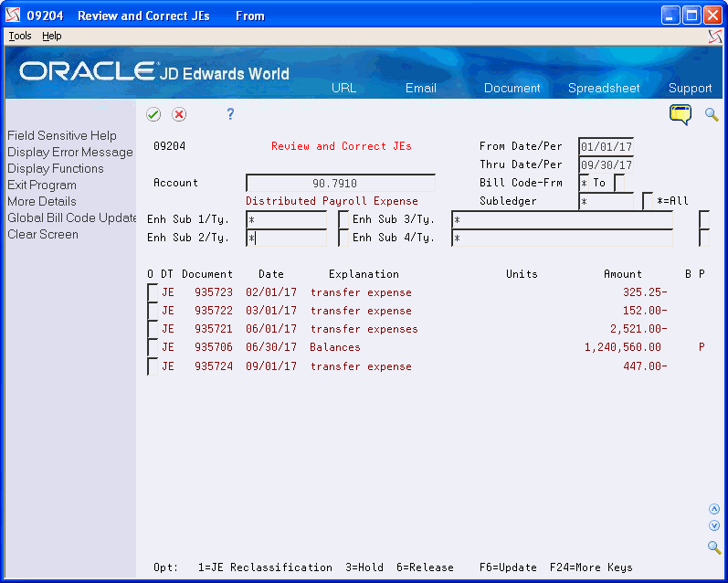Click the Enh Sub 2/Ty. input field

pos(287,238)
